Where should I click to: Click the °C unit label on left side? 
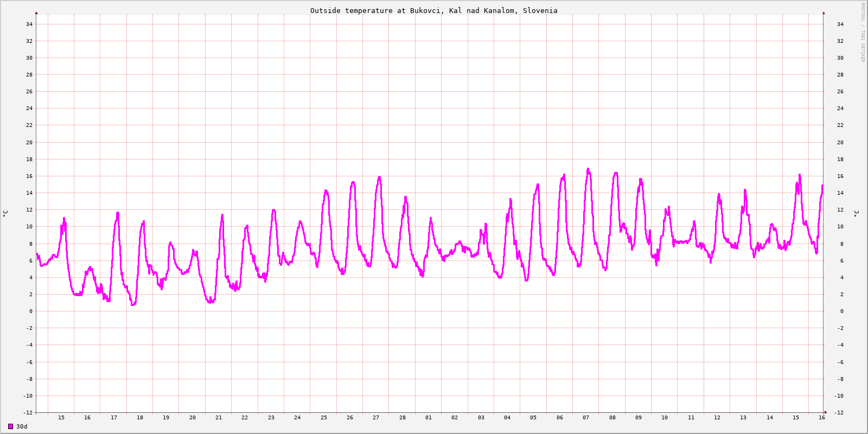pyautogui.click(x=5, y=213)
